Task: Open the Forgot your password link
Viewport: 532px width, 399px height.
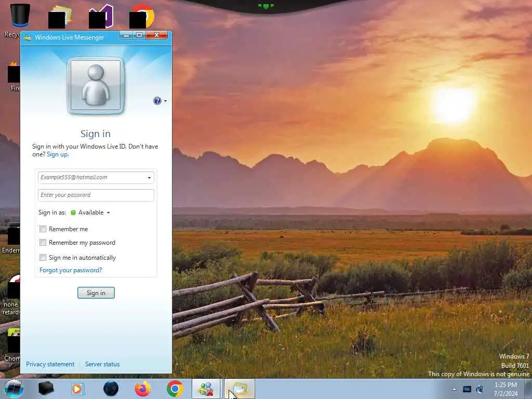Action: pos(71,270)
